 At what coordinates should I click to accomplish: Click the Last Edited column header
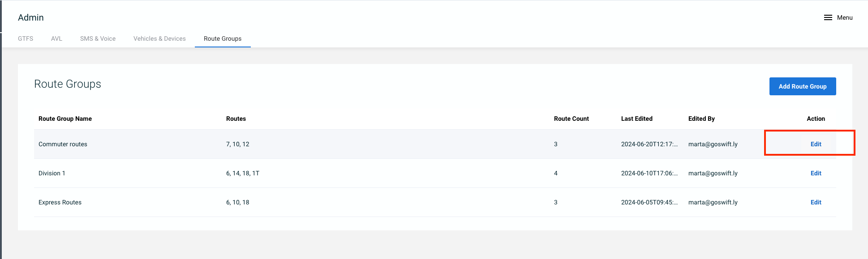(x=636, y=119)
